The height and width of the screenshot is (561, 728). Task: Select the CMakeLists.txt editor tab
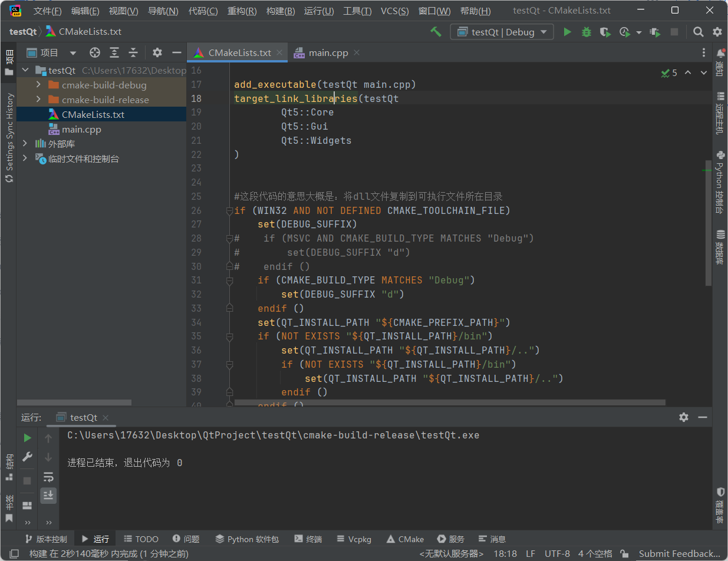(238, 52)
